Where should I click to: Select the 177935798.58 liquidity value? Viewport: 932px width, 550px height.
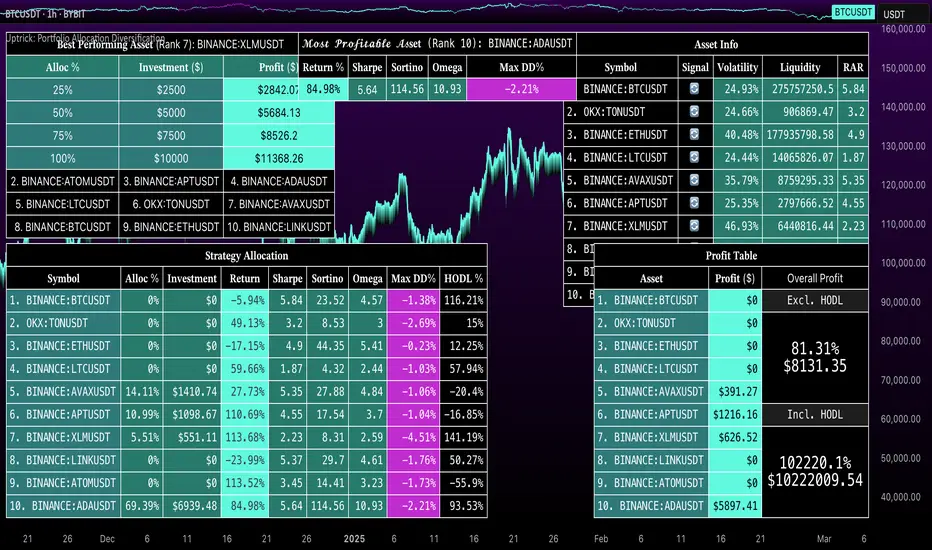coord(800,135)
